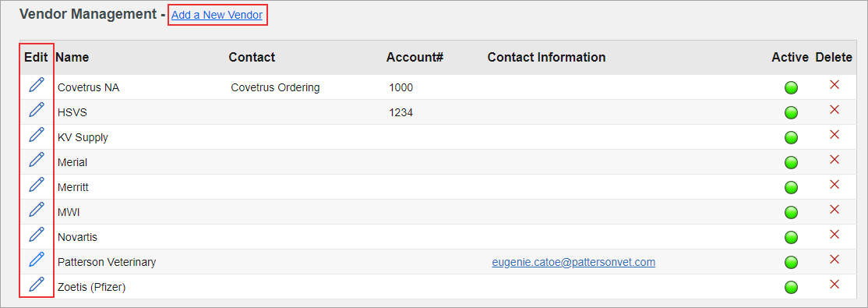Delete the Merritt vendor row
The height and width of the screenshot is (308, 868).
[834, 185]
